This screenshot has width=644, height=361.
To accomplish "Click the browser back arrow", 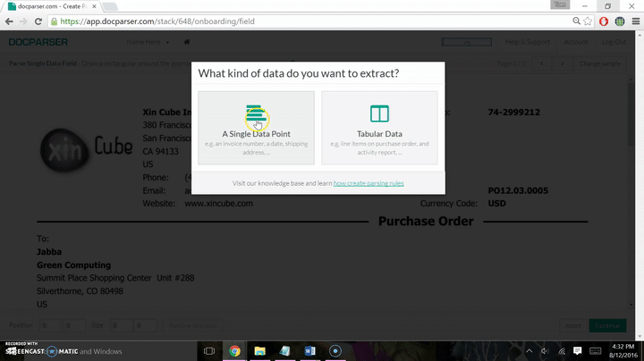I will (x=10, y=21).
